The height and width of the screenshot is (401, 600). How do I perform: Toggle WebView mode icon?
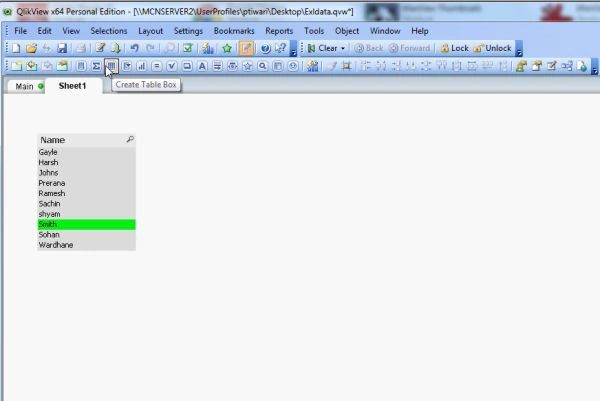(582, 66)
